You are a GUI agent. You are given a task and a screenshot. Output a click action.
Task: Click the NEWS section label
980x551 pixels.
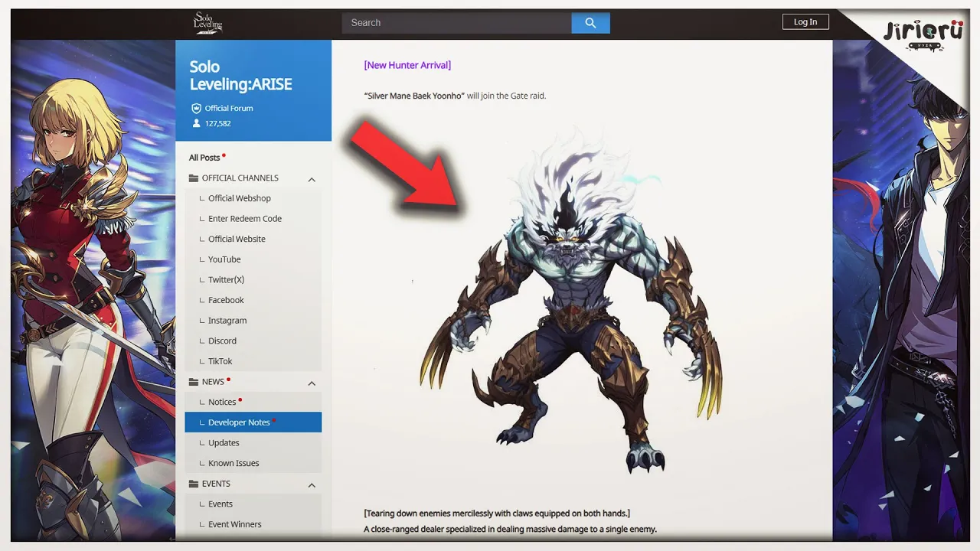[x=213, y=382]
